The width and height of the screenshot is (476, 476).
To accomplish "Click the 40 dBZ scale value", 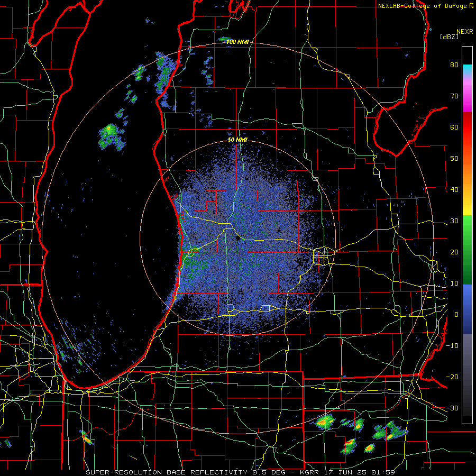I will click(454, 190).
